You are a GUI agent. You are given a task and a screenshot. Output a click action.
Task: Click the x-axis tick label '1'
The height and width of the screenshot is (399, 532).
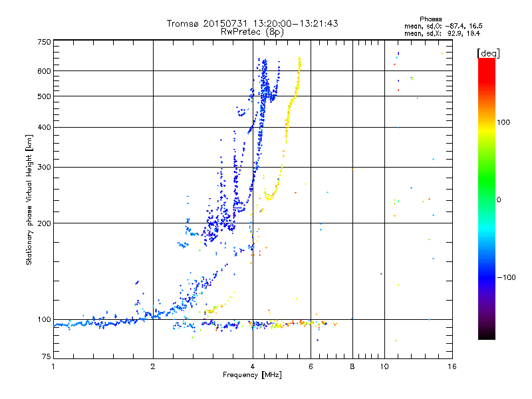click(53, 366)
